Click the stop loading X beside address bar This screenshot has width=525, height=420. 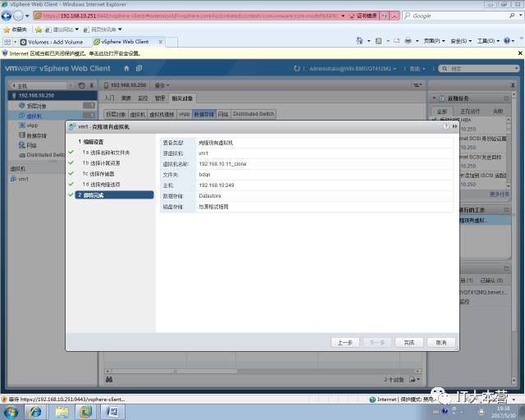395,16
